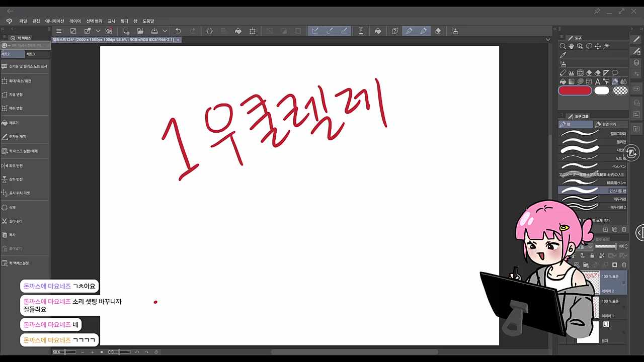Select the Balloon tool
644x362 pixels.
click(x=615, y=73)
